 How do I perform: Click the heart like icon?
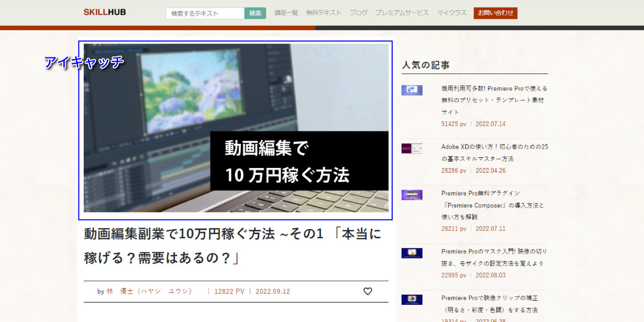tap(368, 291)
